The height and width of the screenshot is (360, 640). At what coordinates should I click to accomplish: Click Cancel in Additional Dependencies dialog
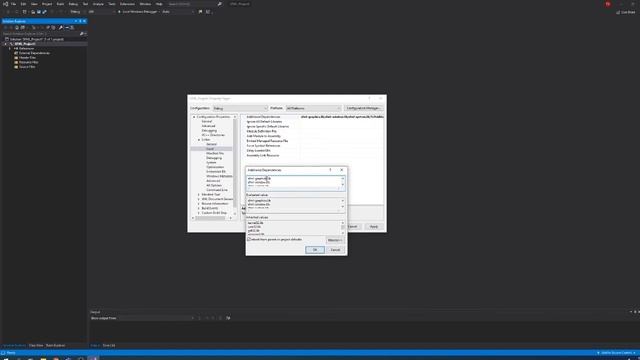[x=335, y=250]
